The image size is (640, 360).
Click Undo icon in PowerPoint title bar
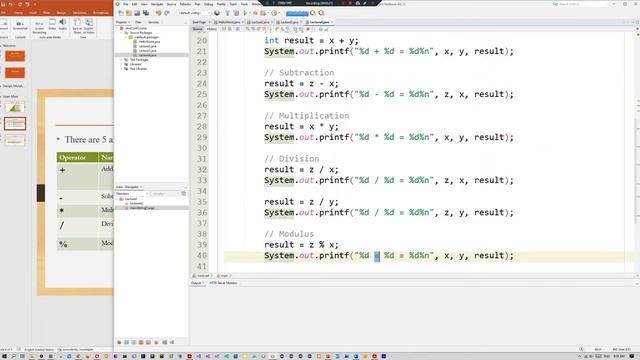pos(11,4)
